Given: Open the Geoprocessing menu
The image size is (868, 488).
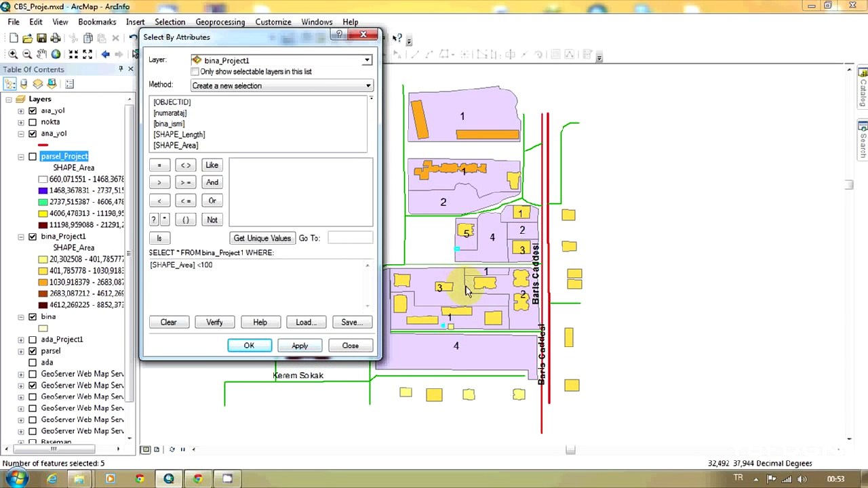Looking at the screenshot, I should click(x=220, y=22).
